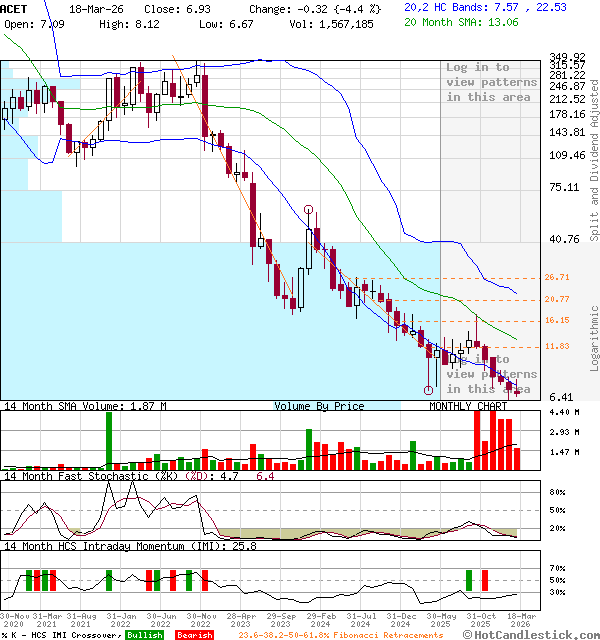The image size is (600, 640).
Task: Click the Bullish green legend badge
Action: click(145, 635)
